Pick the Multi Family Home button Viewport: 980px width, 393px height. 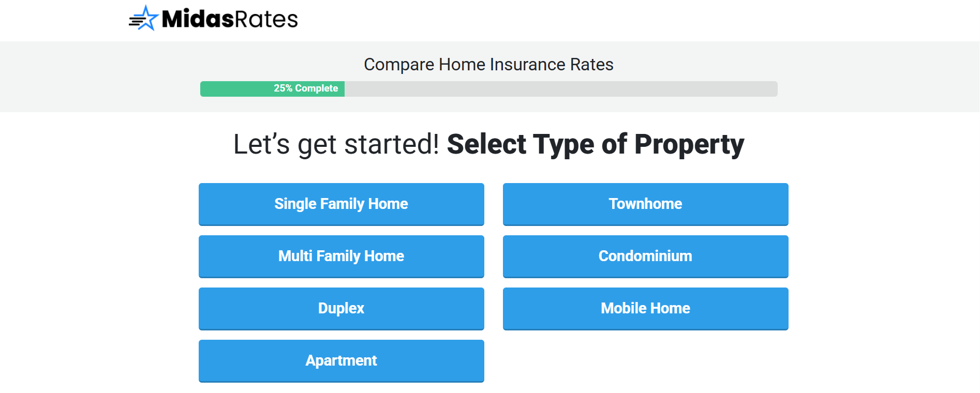pos(341,256)
